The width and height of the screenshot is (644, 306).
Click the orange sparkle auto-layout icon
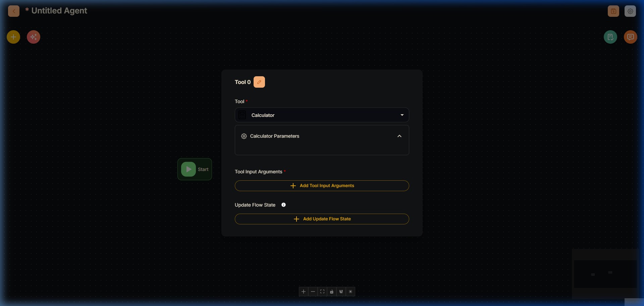[x=33, y=37]
